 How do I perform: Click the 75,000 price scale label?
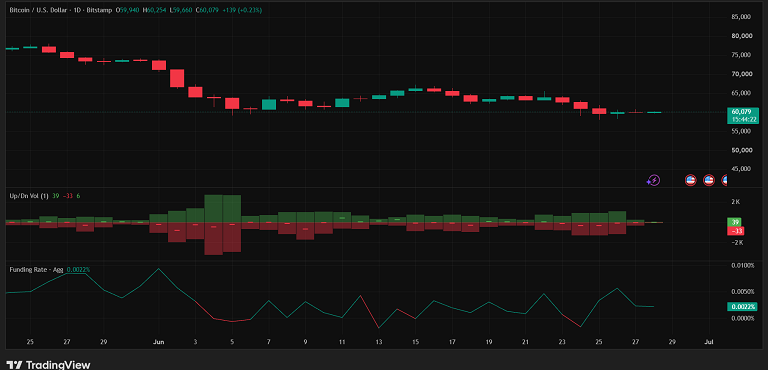click(x=742, y=55)
